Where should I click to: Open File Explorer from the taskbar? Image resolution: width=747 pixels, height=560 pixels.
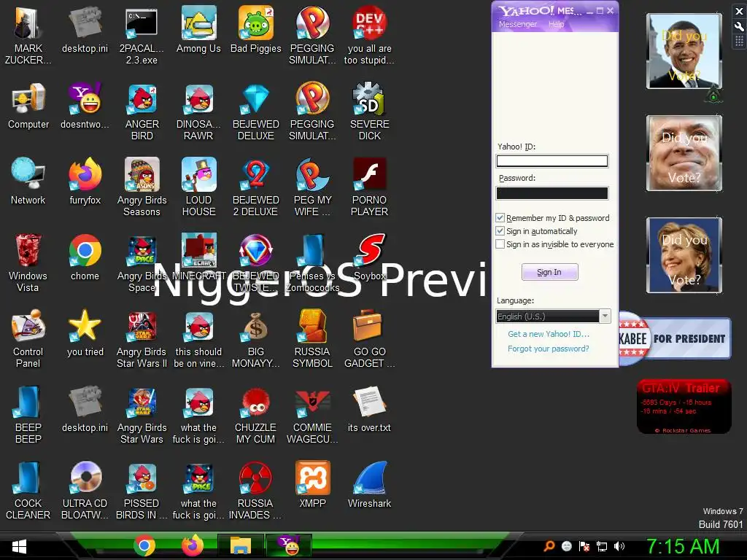(x=241, y=545)
